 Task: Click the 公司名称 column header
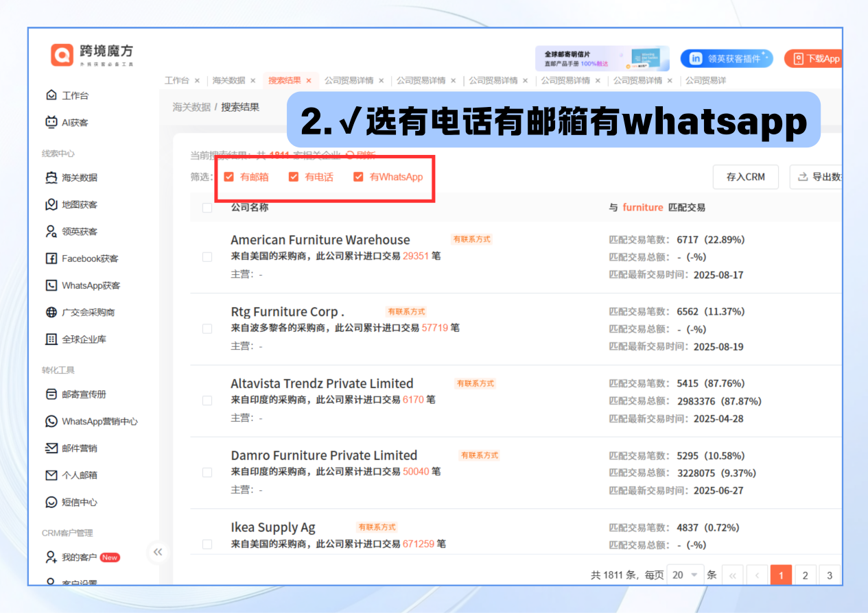250,207
